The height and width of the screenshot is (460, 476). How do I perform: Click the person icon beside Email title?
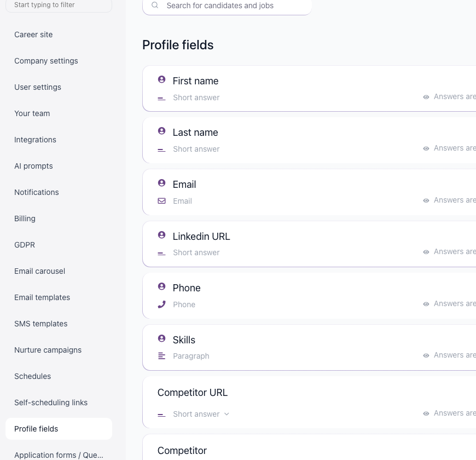click(x=162, y=182)
